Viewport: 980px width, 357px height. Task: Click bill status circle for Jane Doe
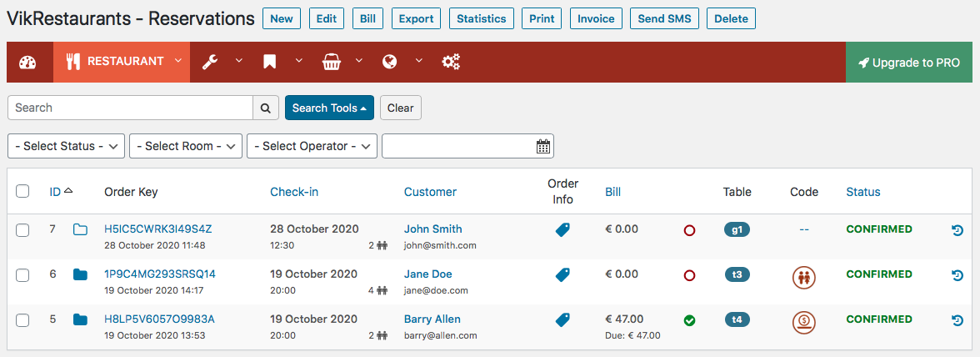point(689,275)
